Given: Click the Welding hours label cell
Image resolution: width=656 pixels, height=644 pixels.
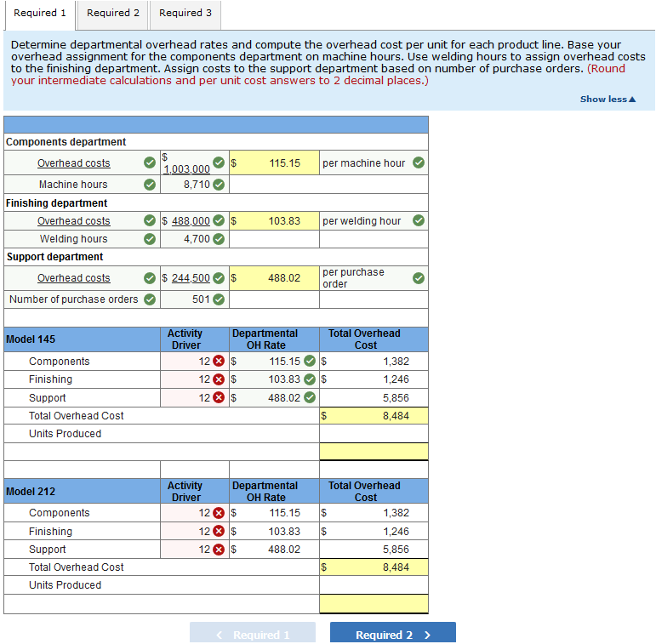Looking at the screenshot, I should [82, 239].
